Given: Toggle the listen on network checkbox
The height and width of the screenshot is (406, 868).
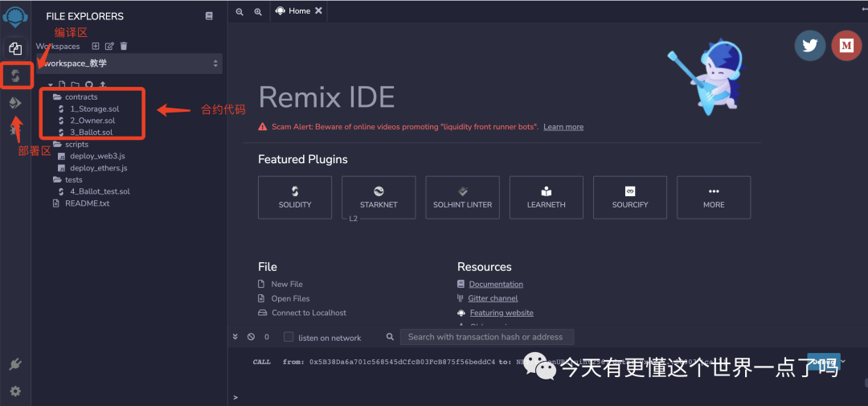Looking at the screenshot, I should click(289, 337).
